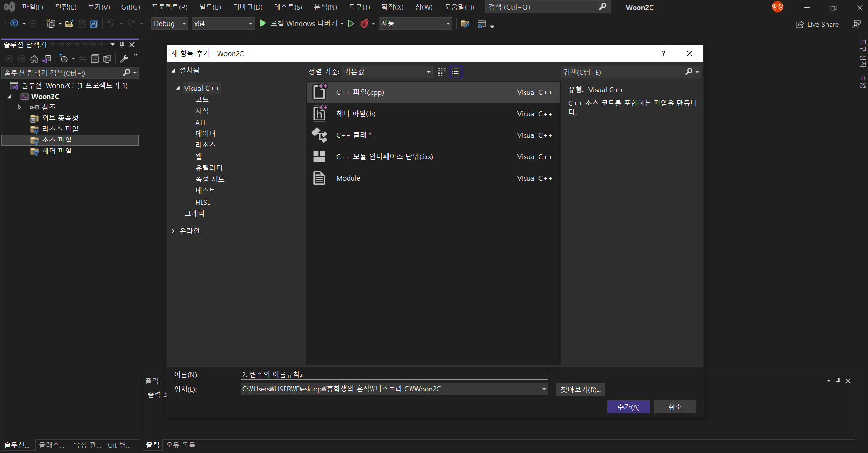Switch to small icons list view
Screen dimensions: 868x453
(456, 72)
